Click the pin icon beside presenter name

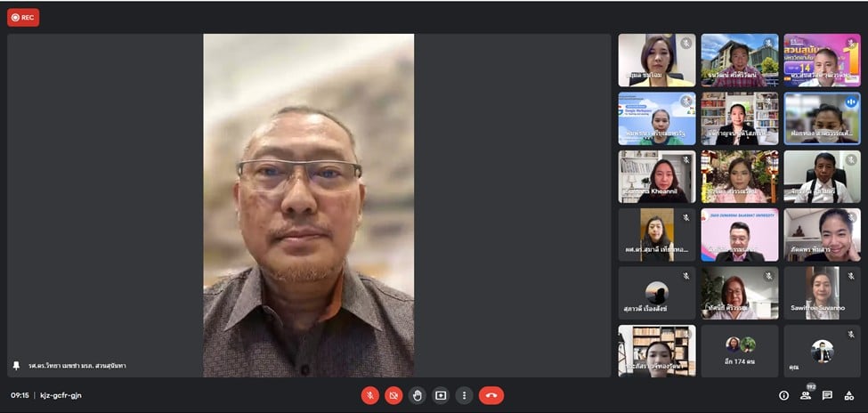(16, 365)
